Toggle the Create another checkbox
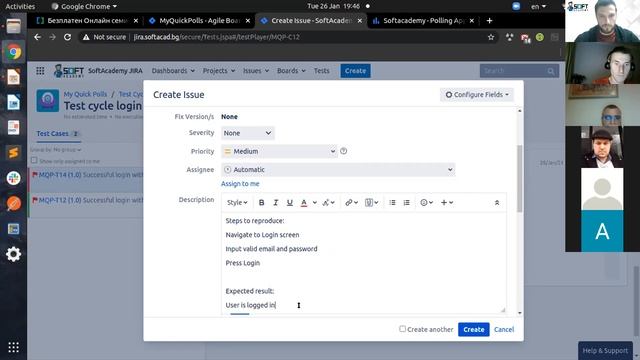The image size is (640, 360). coord(402,329)
